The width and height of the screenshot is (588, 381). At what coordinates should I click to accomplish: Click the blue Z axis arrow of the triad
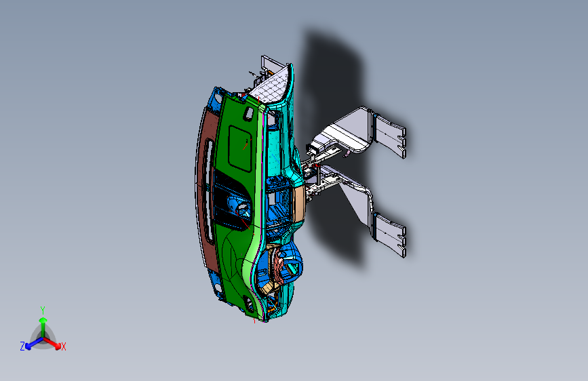[x=33, y=344]
